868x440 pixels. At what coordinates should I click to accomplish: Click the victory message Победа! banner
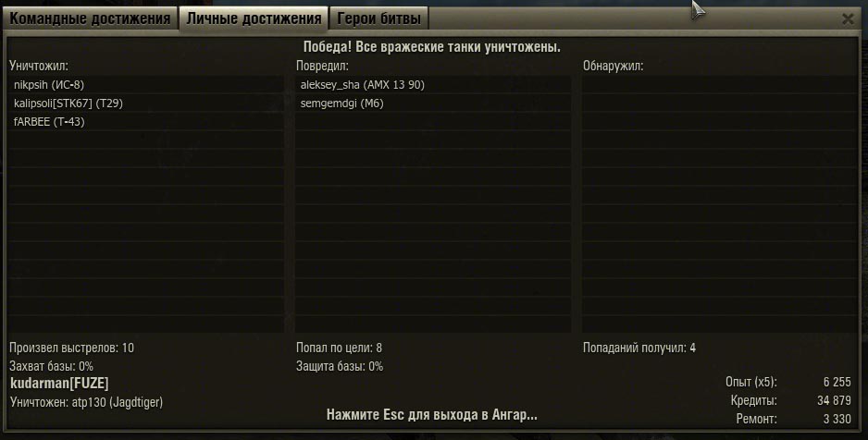point(432,47)
